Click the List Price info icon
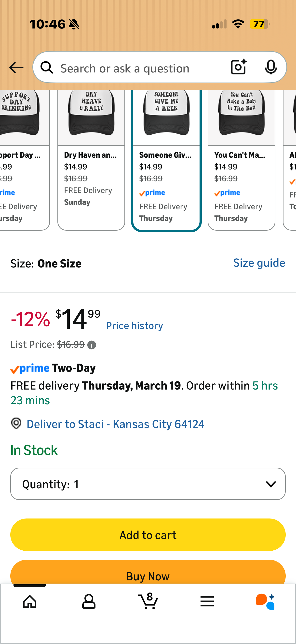Image resolution: width=296 pixels, height=644 pixels. [x=92, y=345]
